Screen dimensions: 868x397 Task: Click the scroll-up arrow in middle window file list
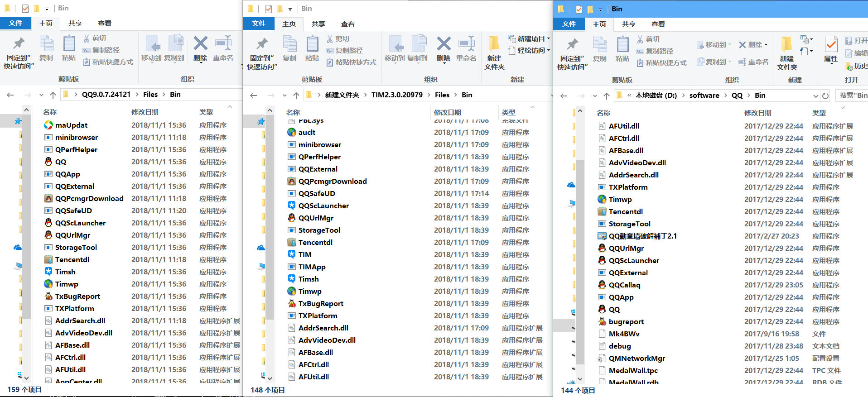pyautogui.click(x=270, y=110)
